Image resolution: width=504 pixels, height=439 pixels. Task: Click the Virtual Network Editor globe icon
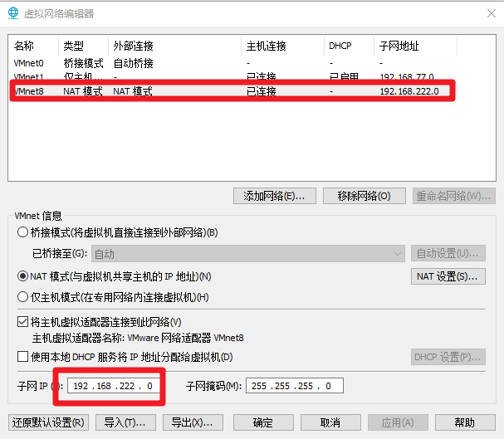[13, 13]
